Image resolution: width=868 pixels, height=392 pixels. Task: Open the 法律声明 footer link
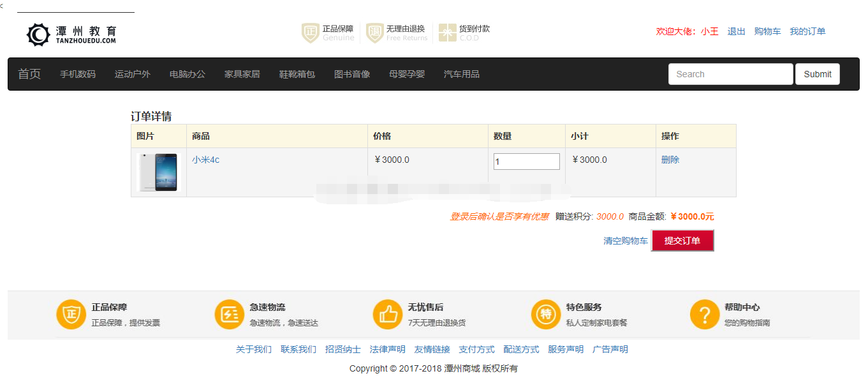(x=388, y=349)
